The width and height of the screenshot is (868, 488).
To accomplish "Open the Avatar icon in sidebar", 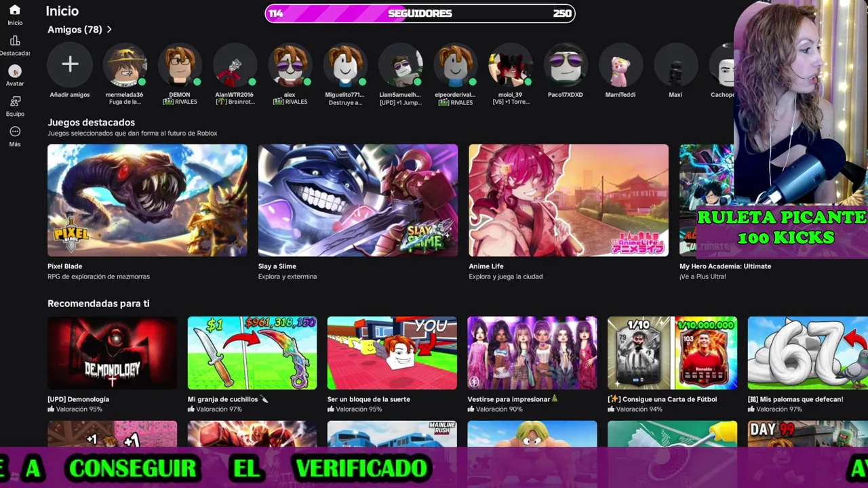I will click(x=15, y=71).
